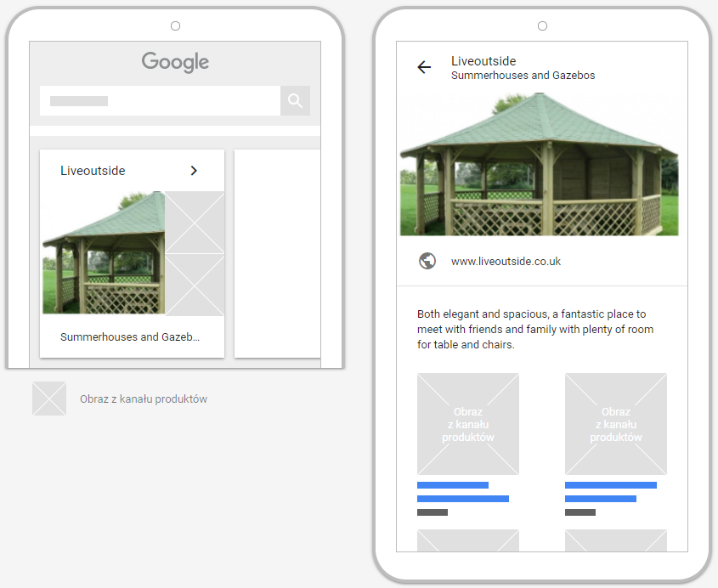The height and width of the screenshot is (588, 718).
Task: Open the Liveoutside card chevron arrow
Action: pos(194,170)
